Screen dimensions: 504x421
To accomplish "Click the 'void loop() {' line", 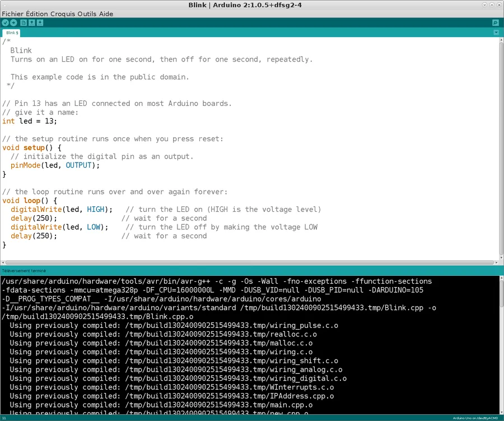I will tap(30, 201).
